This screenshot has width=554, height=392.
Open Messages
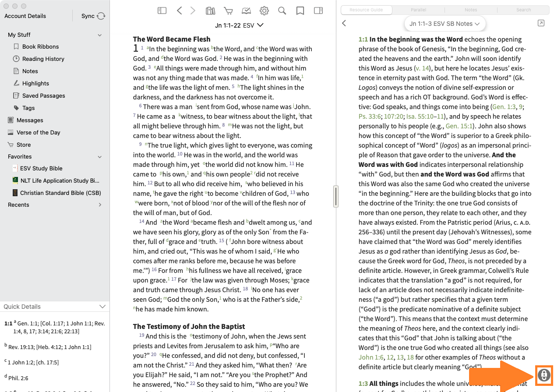30,120
